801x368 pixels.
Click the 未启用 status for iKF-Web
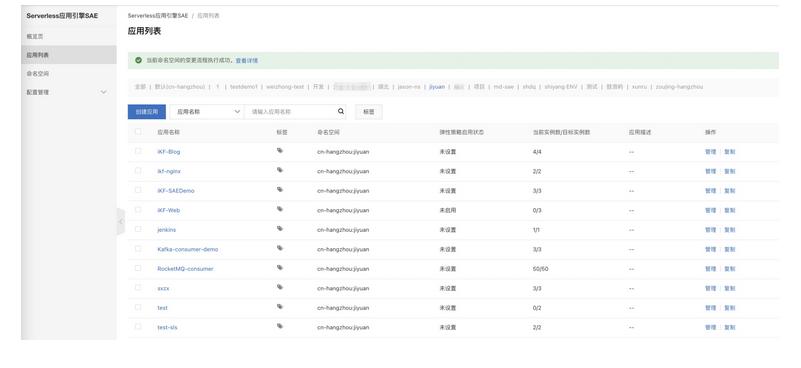(x=447, y=211)
